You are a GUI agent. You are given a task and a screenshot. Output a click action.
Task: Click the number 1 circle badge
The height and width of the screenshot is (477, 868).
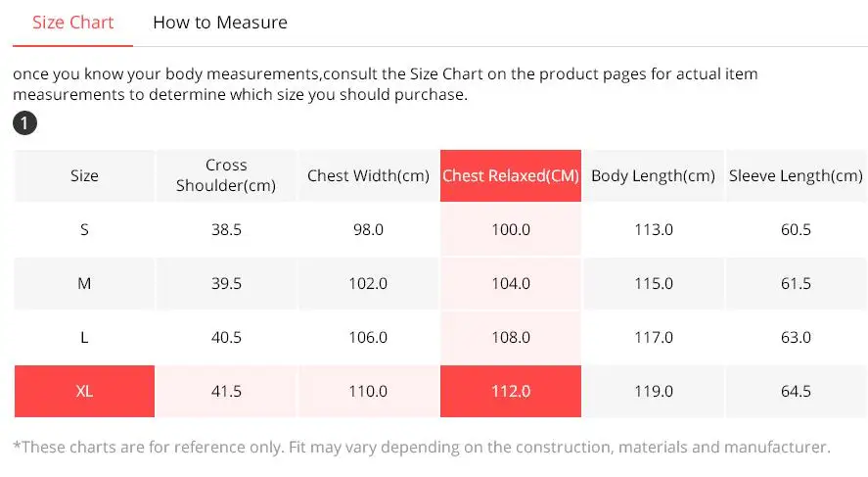point(23,124)
